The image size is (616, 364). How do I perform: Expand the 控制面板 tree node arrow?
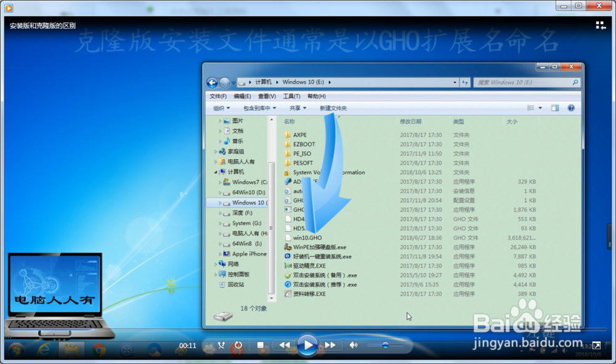click(215, 274)
